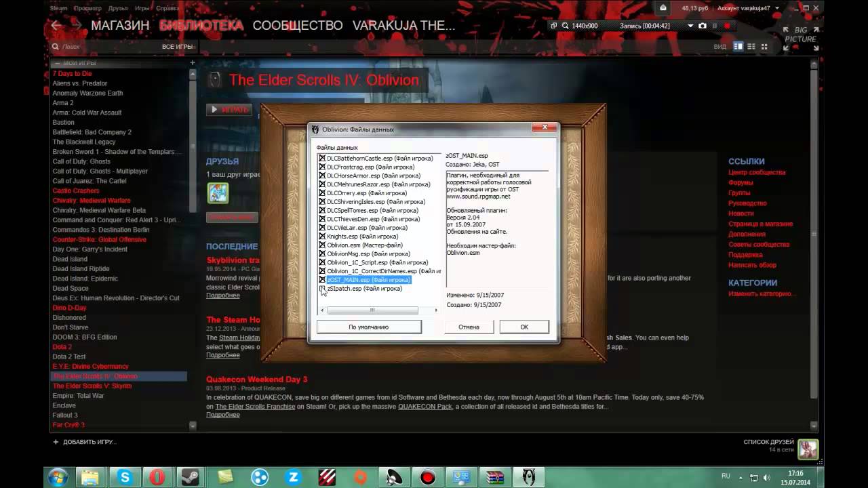Click 'Отмена' in the data files dialog
868x488 pixels.
click(x=469, y=327)
